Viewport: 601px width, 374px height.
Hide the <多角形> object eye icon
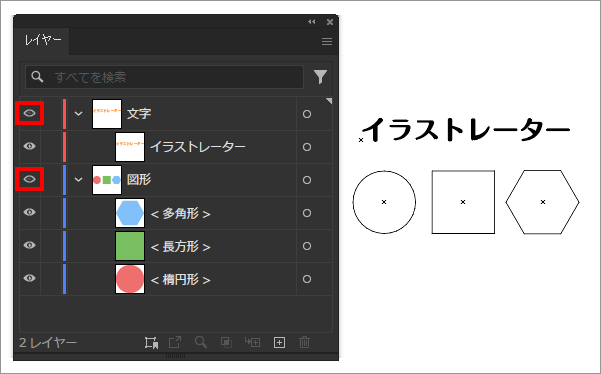[30, 212]
